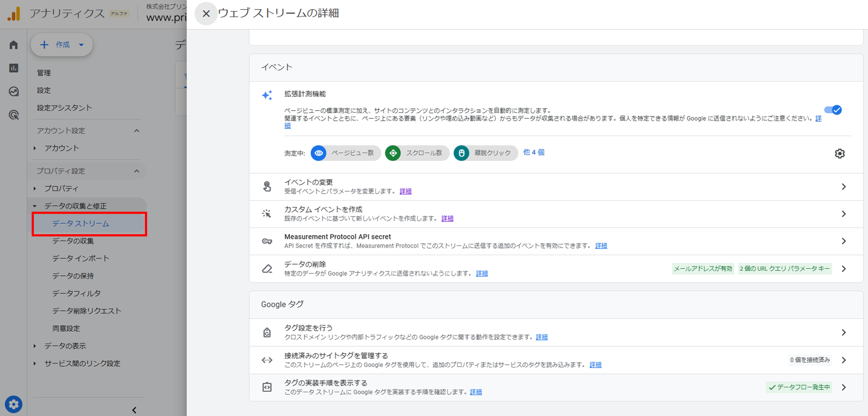
Task: Open the イベントの変更 row
Action: coord(556,187)
